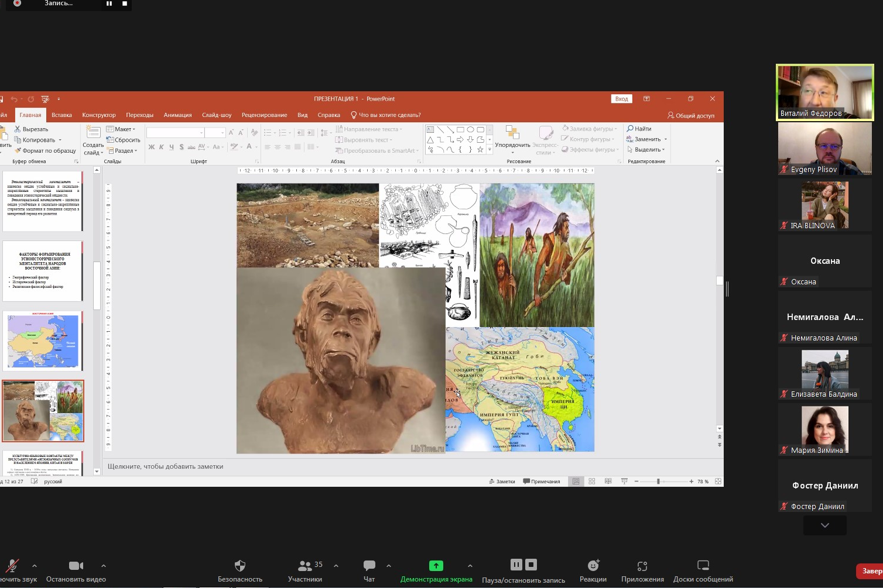
Task: Increase font size button
Action: (231, 133)
